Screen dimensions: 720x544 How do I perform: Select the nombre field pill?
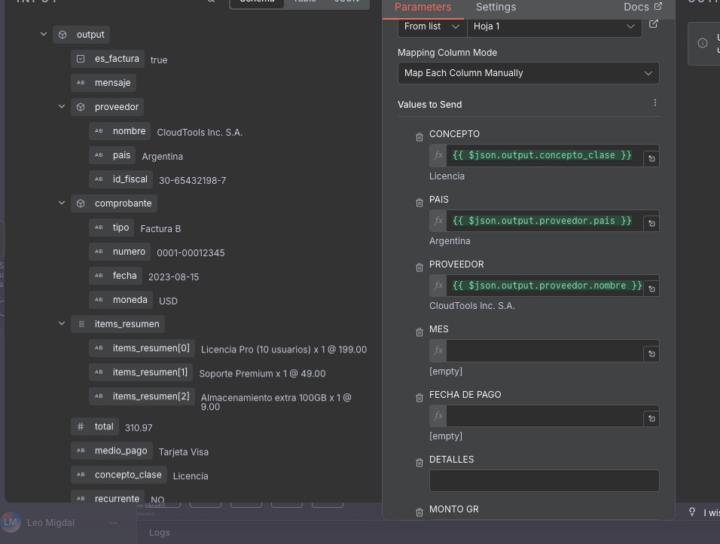[120, 131]
